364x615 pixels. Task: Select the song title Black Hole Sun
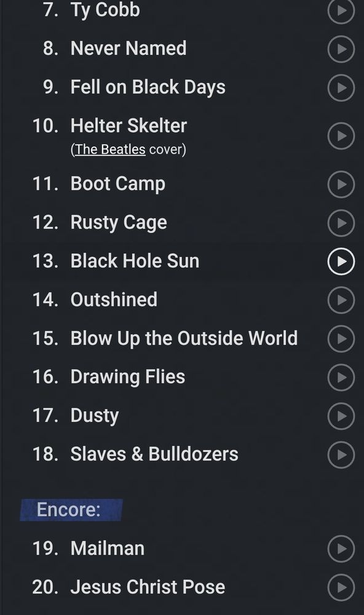[135, 261]
